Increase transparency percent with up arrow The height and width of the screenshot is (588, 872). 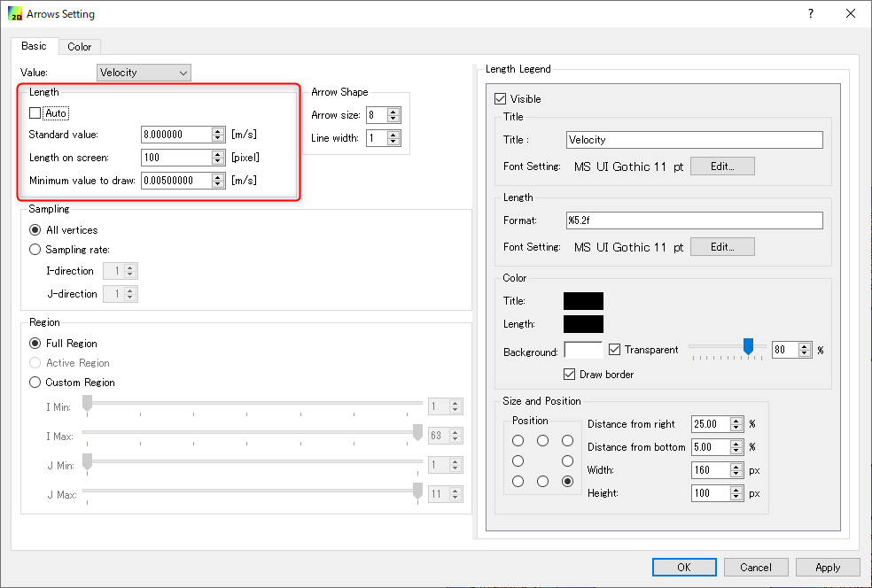pos(805,346)
